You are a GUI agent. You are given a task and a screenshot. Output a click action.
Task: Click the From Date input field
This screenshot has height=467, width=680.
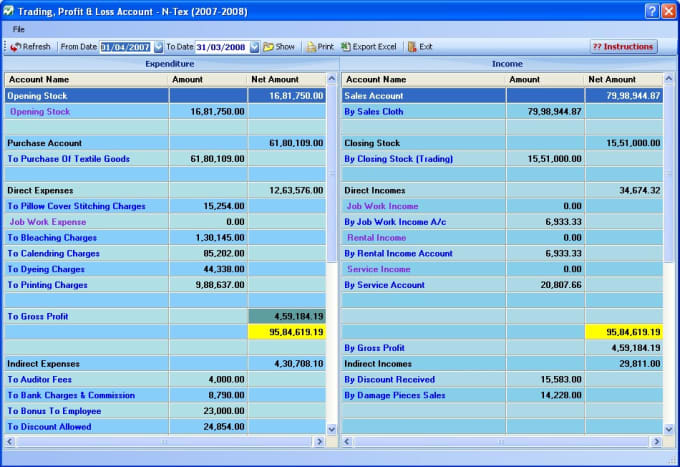click(127, 47)
